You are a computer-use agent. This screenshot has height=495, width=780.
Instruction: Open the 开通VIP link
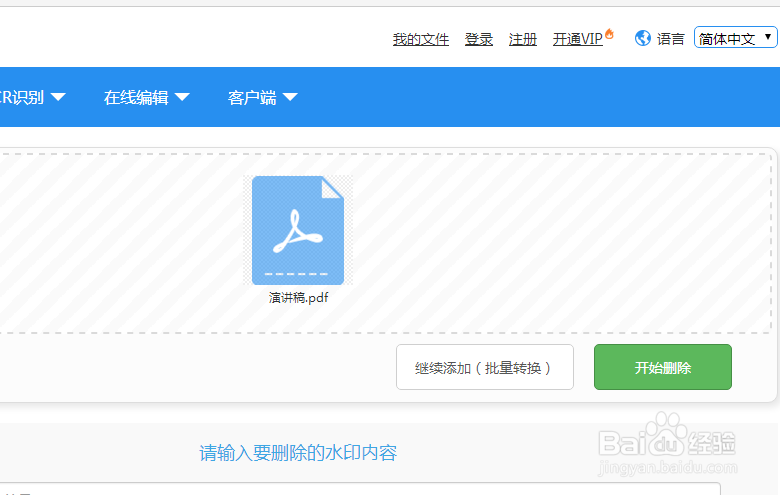pos(578,39)
